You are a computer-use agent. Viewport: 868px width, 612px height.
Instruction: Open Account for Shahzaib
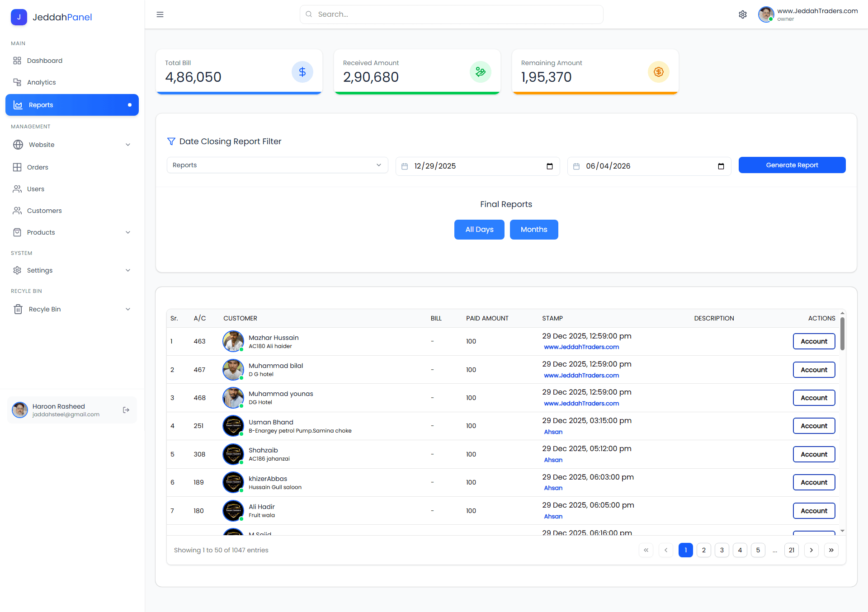pos(814,454)
